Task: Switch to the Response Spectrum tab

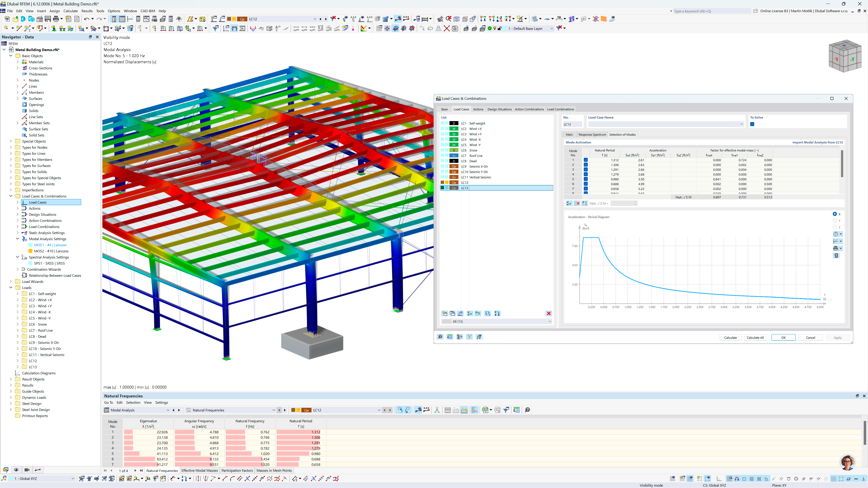Action: click(592, 134)
